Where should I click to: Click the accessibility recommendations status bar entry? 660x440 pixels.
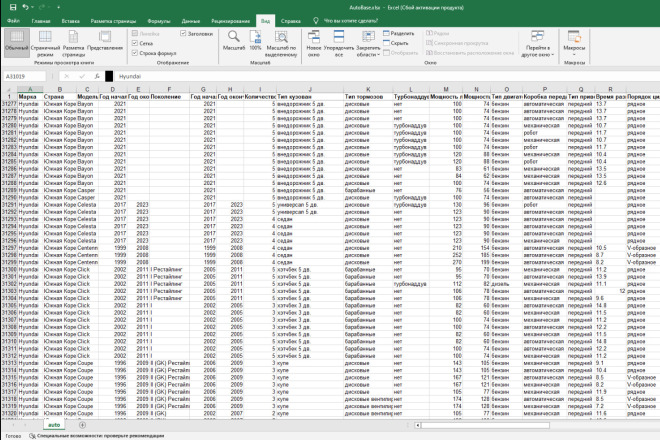point(96,436)
